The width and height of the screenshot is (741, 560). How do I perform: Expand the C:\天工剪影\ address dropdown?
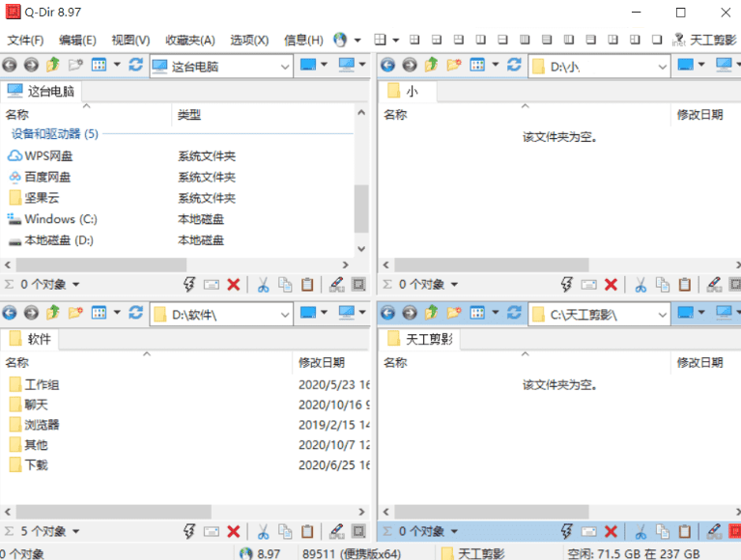(x=663, y=315)
